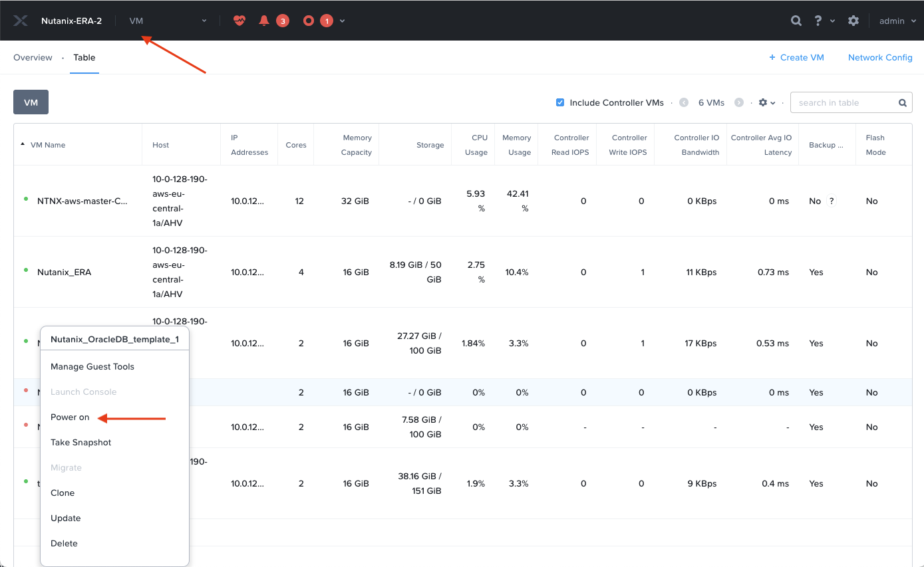924x567 pixels.
Task: Open the tasks circle icon
Action: pyautogui.click(x=308, y=21)
